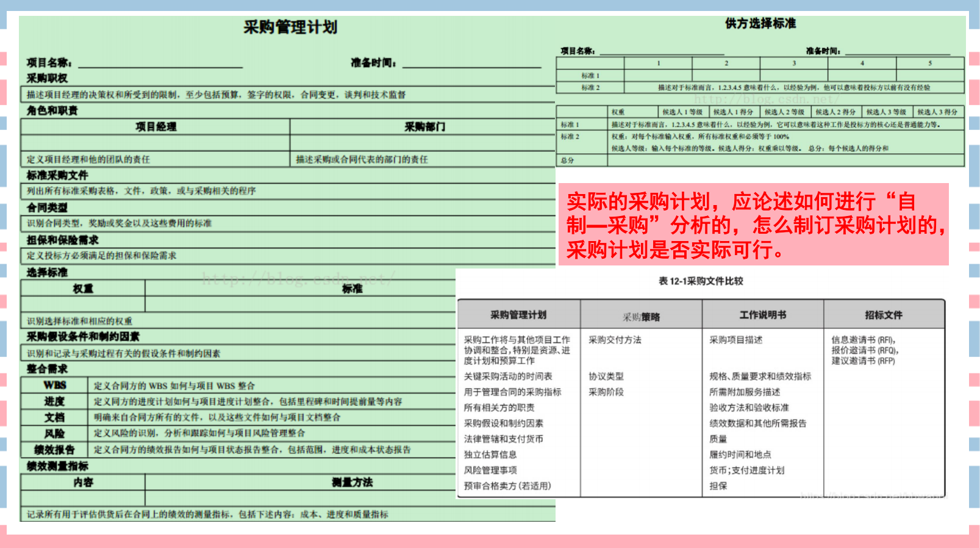The height and width of the screenshot is (548, 980).
Task: Select the '标准采购文件' section heading
Action: click(x=57, y=175)
